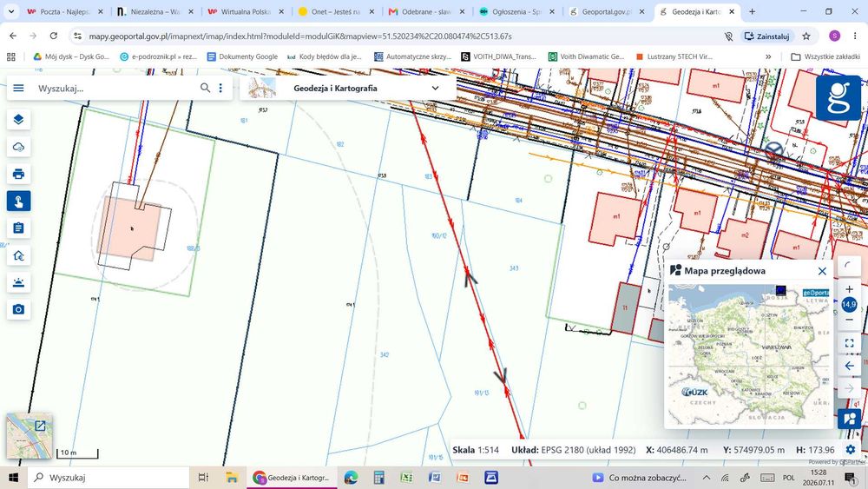The height and width of the screenshot is (489, 868).
Task: Open e-podroznik.pl bookmark
Action: coord(158,56)
